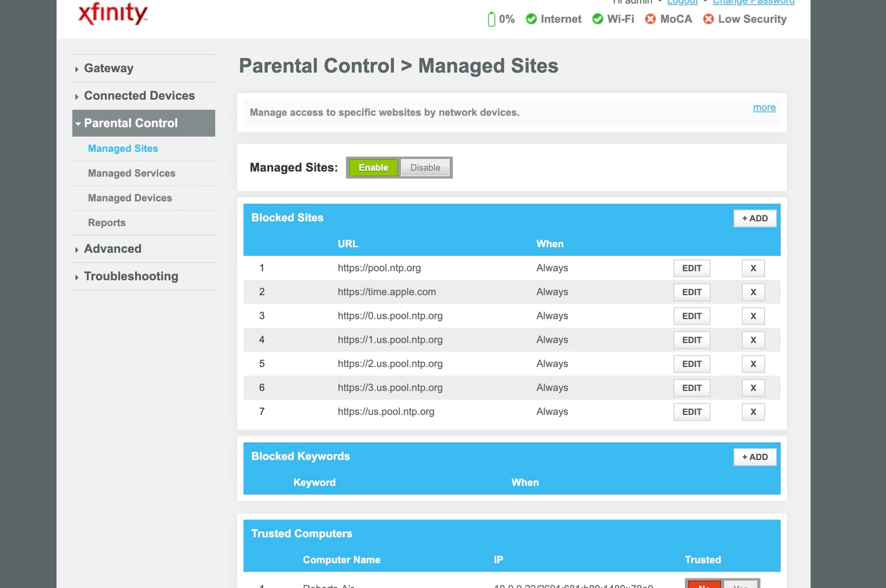The width and height of the screenshot is (886, 588).
Task: Click the Parental Control > Managed Sites heading
Action: (398, 66)
